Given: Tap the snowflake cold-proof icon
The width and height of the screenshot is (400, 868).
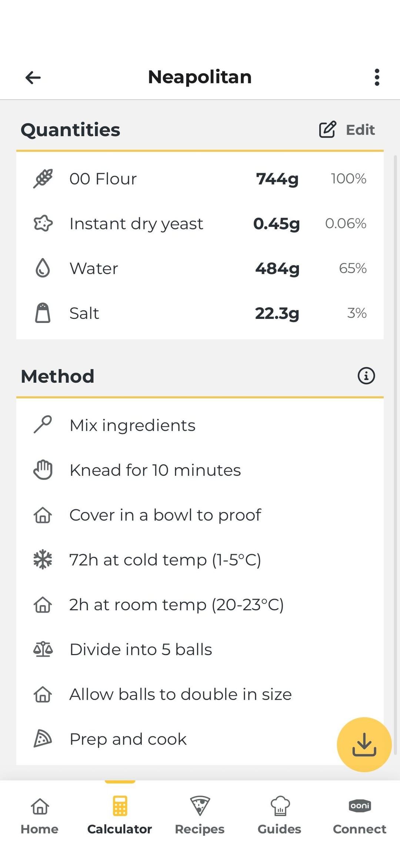Looking at the screenshot, I should coord(43,560).
